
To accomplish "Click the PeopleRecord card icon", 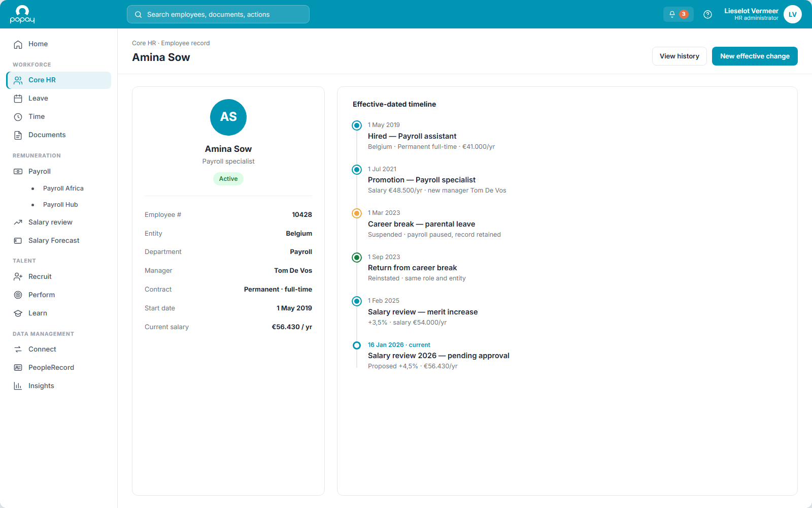I will tap(18, 368).
